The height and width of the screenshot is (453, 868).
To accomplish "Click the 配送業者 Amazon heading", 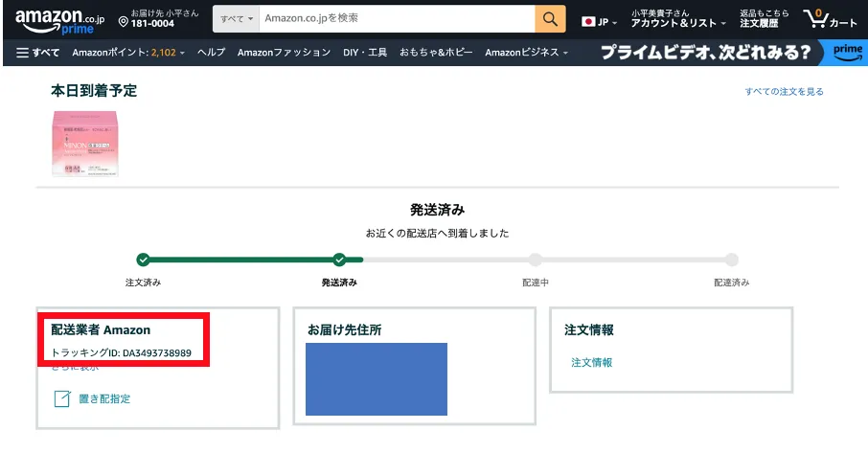I will click(x=101, y=330).
